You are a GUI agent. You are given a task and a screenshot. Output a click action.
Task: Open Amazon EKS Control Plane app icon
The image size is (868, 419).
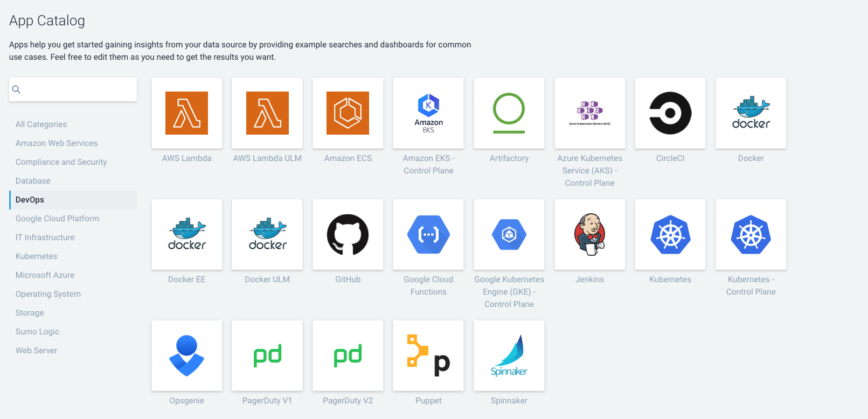pyautogui.click(x=428, y=113)
